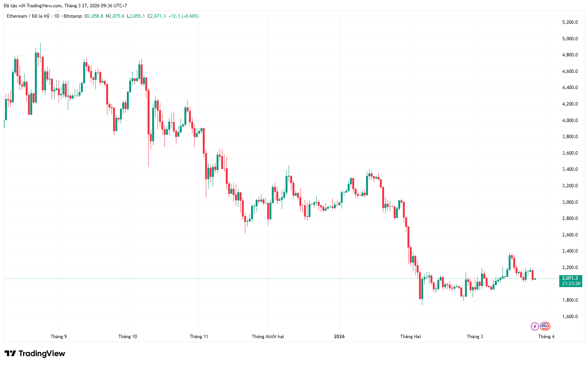Click the 2026 year marker on time axis

(339, 337)
